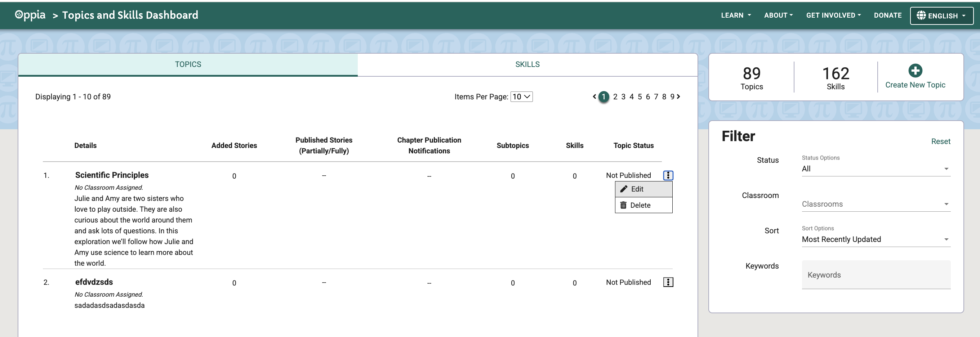Click the Skills column header
The height and width of the screenshot is (337, 980).
click(574, 145)
